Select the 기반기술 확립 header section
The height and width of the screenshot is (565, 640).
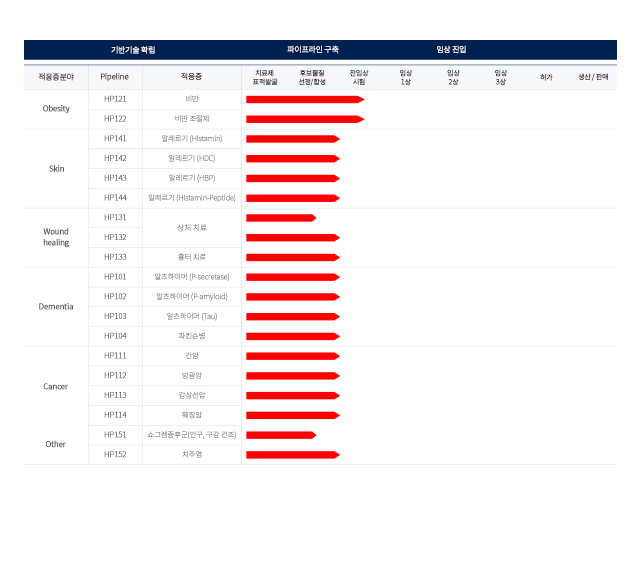point(133,50)
